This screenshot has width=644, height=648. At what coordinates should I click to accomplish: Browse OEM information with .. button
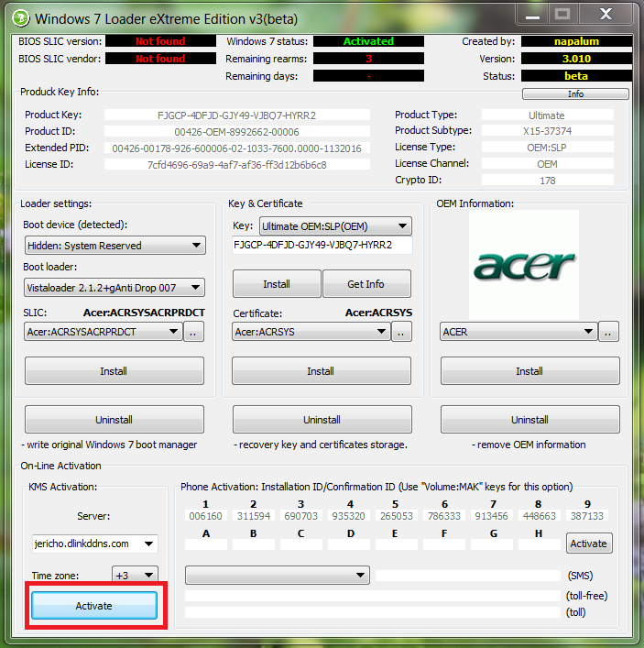point(608,332)
